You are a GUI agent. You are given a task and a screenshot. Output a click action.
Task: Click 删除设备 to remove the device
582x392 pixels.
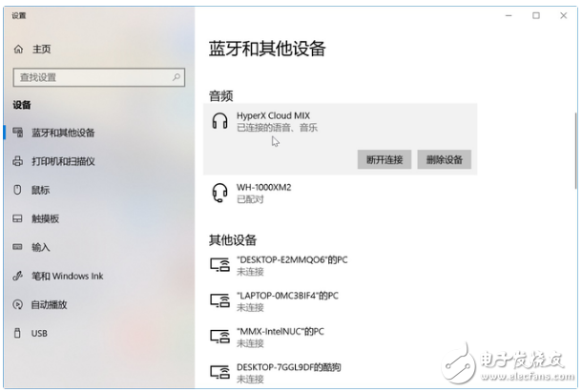(445, 159)
